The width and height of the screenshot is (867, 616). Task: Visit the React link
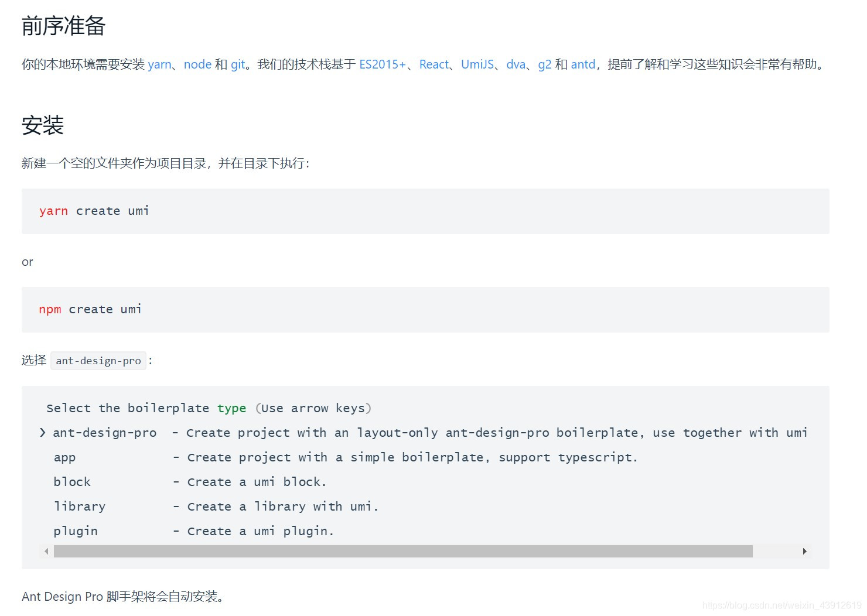click(433, 64)
